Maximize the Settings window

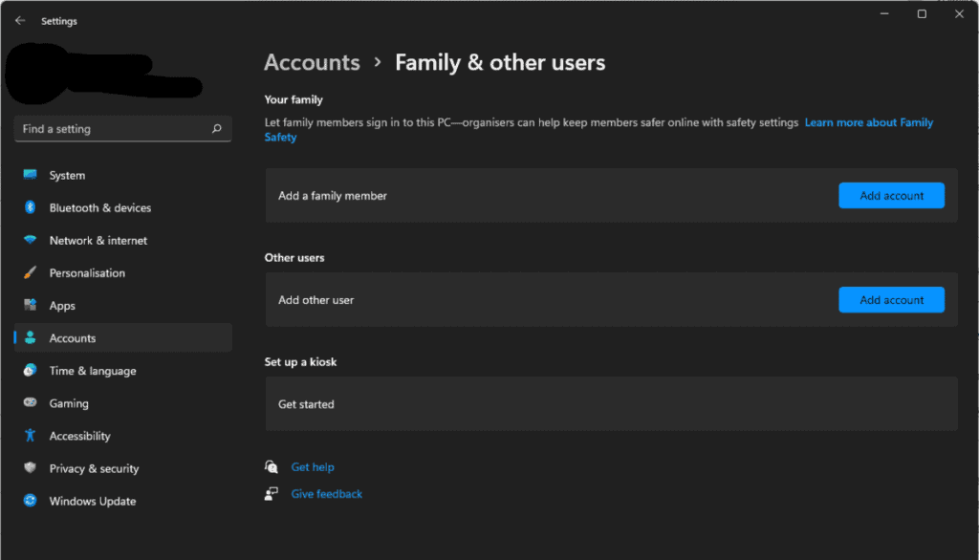(922, 13)
